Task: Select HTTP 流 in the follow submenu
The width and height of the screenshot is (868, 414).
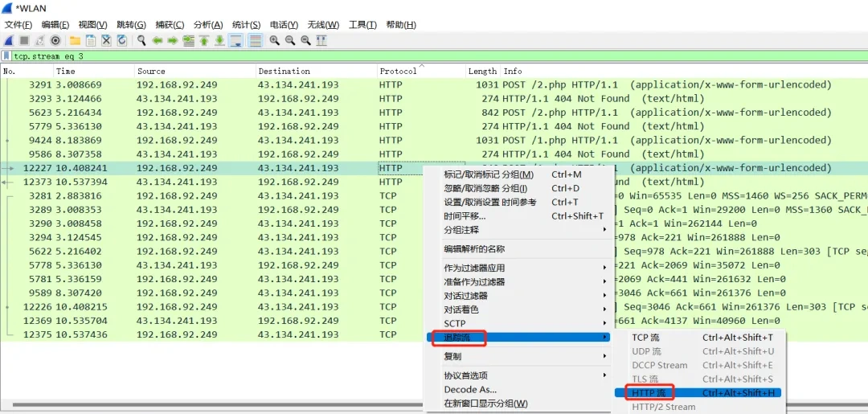Action: (700, 393)
